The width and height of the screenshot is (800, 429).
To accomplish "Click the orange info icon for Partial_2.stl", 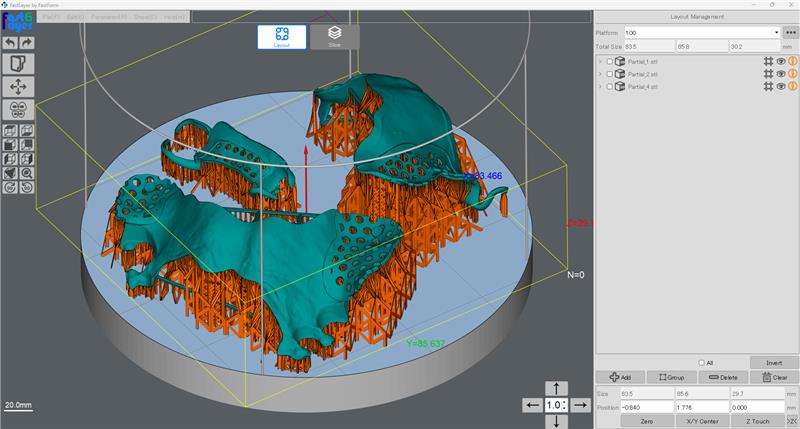I will [x=792, y=74].
